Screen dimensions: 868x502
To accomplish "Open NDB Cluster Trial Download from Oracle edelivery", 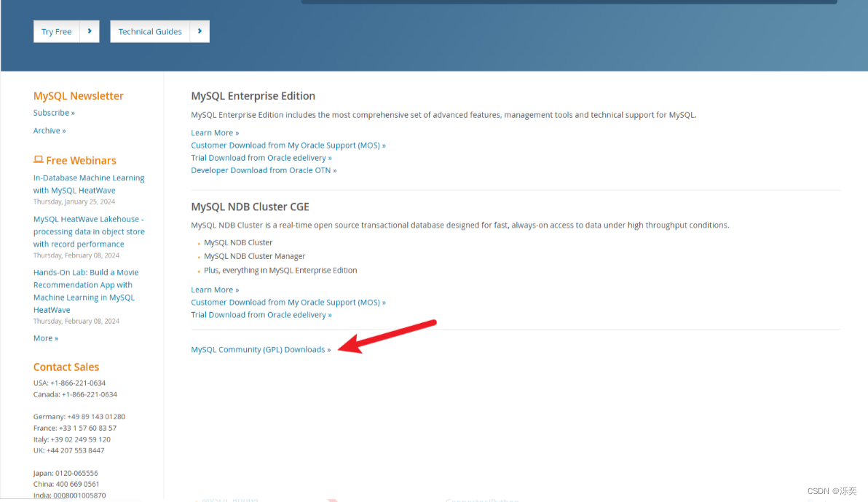I will tap(261, 315).
